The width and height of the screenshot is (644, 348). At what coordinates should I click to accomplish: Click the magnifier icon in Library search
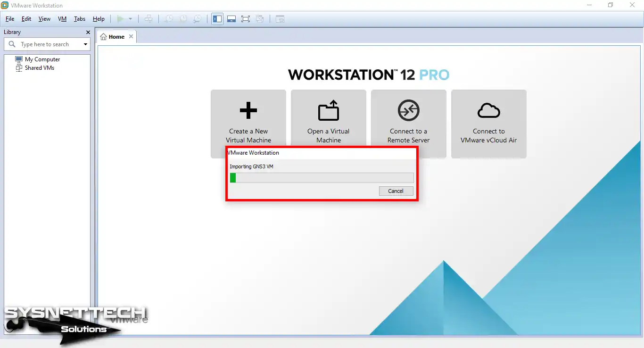coord(12,44)
